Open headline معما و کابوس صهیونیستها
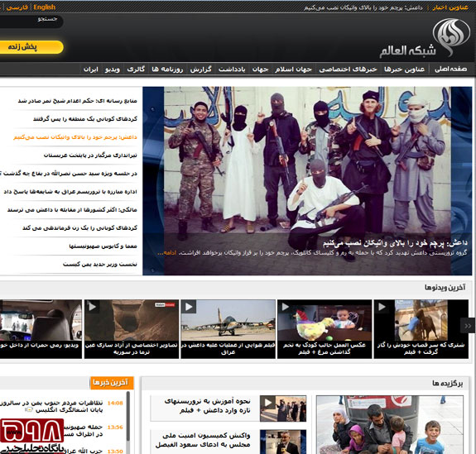Image resolution: width=476 pixels, height=454 pixels. click(x=103, y=246)
